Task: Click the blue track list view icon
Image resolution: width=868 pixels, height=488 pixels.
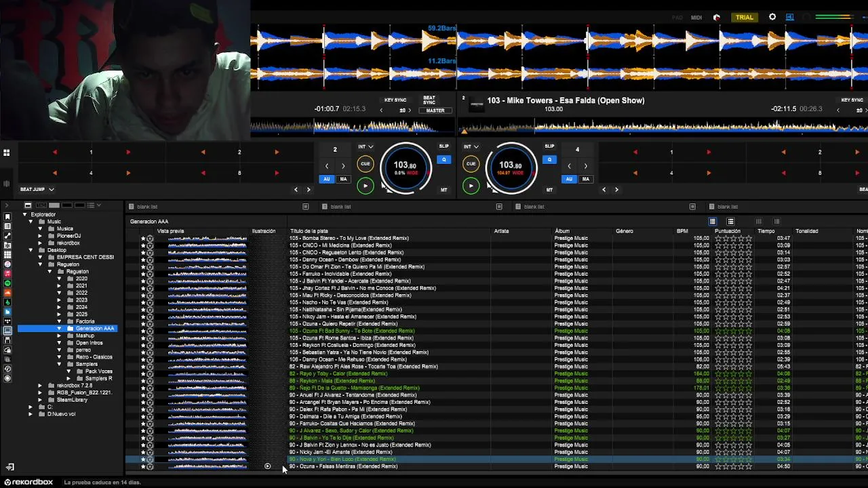Action: (712, 222)
